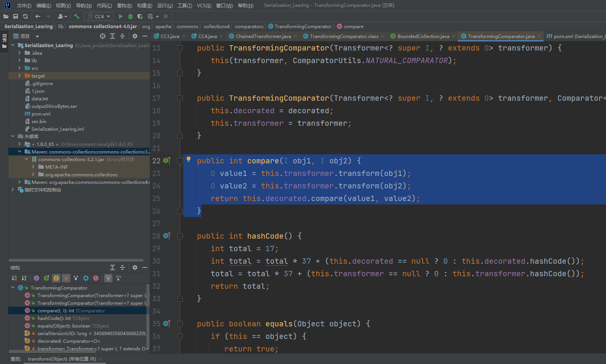Open the user account dropdown in toolbar
The image size is (606, 364).
point(62,16)
